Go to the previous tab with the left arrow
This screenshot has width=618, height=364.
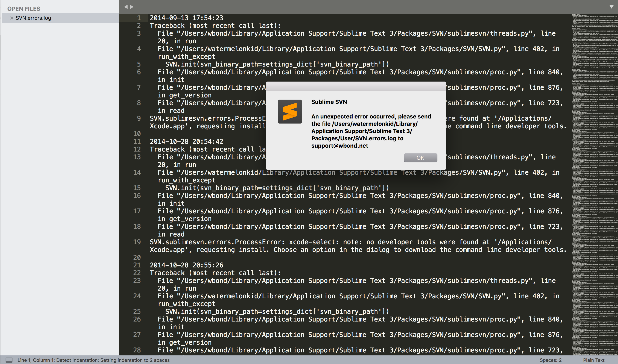pos(126,7)
